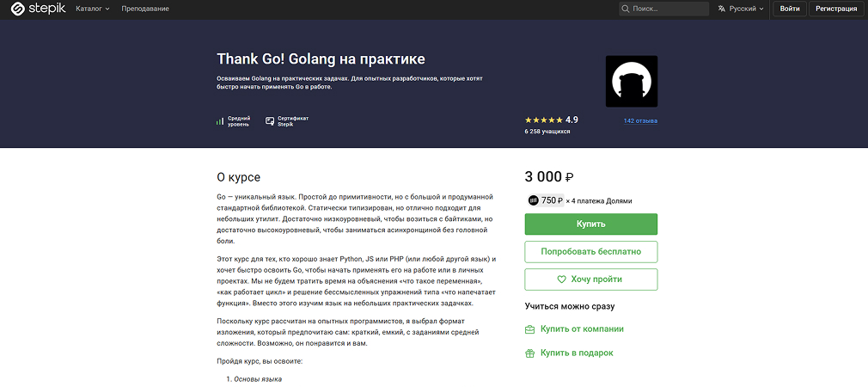The width and height of the screenshot is (868, 387).
Task: Click the Войти button
Action: pyautogui.click(x=790, y=9)
